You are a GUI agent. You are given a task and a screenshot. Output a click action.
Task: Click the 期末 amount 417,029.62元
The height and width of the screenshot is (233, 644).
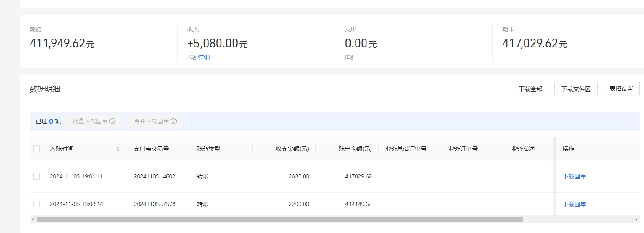535,43
